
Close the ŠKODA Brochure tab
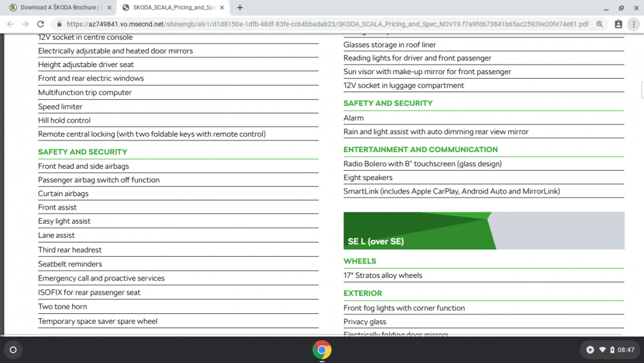coord(109,7)
